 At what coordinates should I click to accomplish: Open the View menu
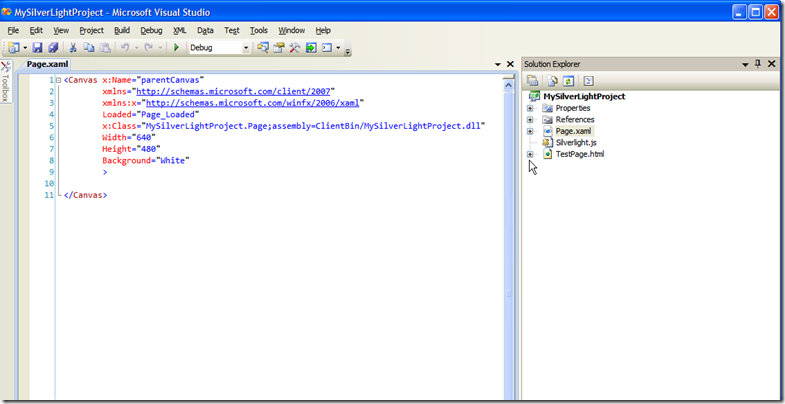61,31
